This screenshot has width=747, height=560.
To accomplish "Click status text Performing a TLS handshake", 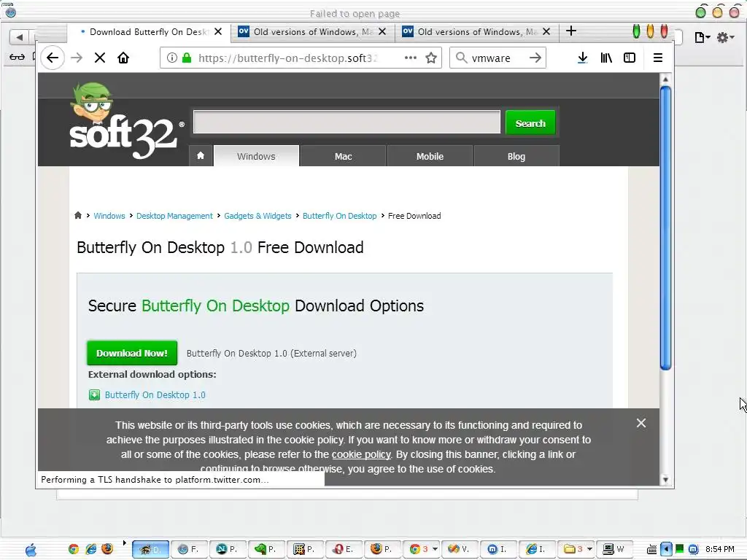I will pyautogui.click(x=155, y=480).
